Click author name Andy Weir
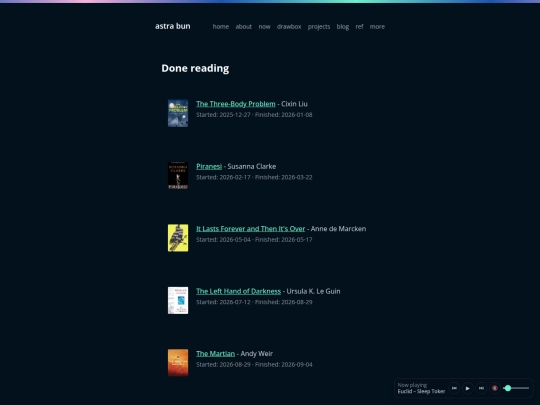 point(257,354)
